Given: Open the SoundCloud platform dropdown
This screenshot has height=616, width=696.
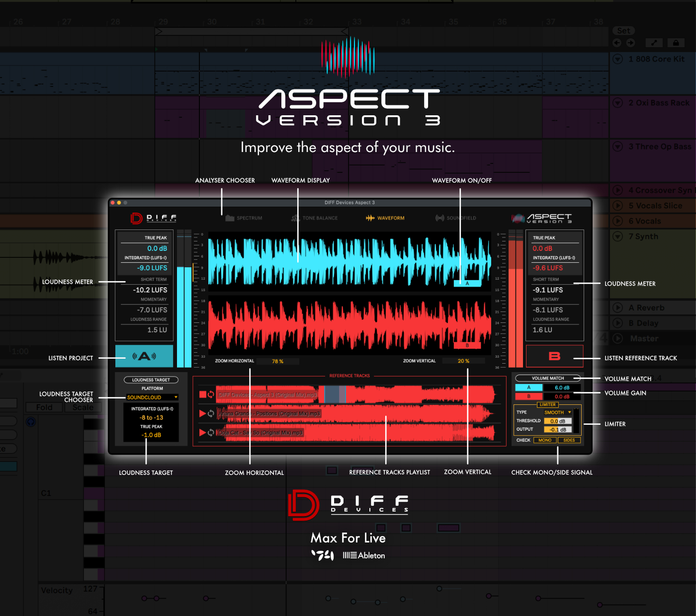Looking at the screenshot, I should 152,397.
